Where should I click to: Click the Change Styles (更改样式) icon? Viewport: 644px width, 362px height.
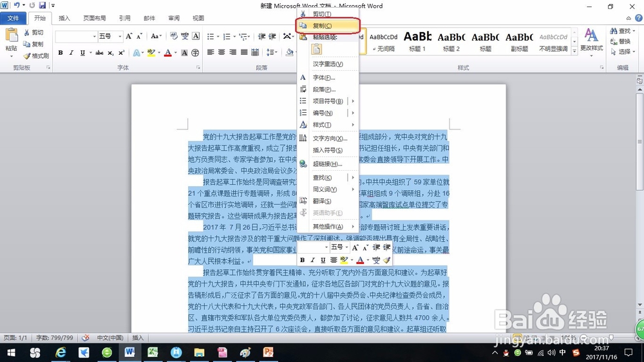click(591, 40)
